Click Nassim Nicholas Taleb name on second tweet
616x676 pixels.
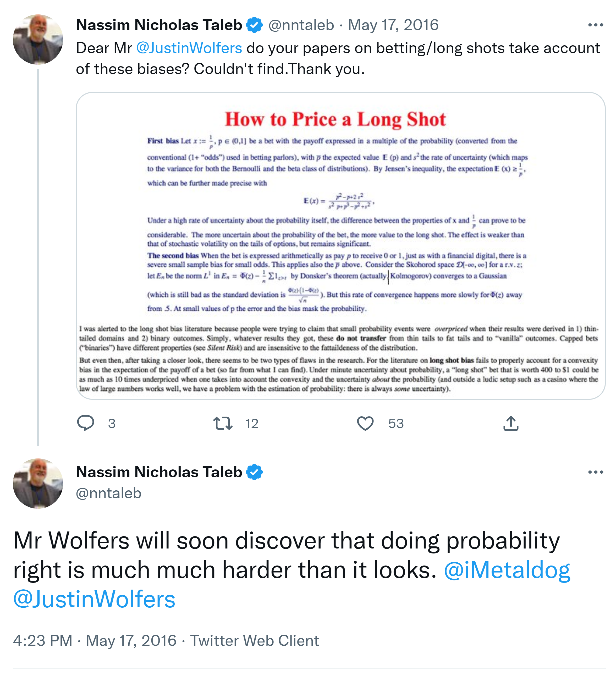[x=159, y=472]
